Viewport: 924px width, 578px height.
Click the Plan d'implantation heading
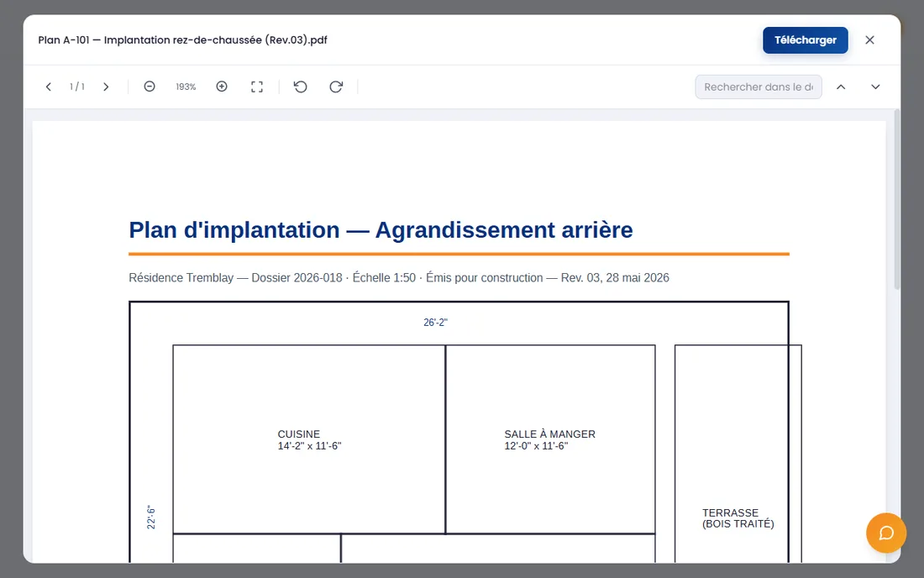[381, 230]
